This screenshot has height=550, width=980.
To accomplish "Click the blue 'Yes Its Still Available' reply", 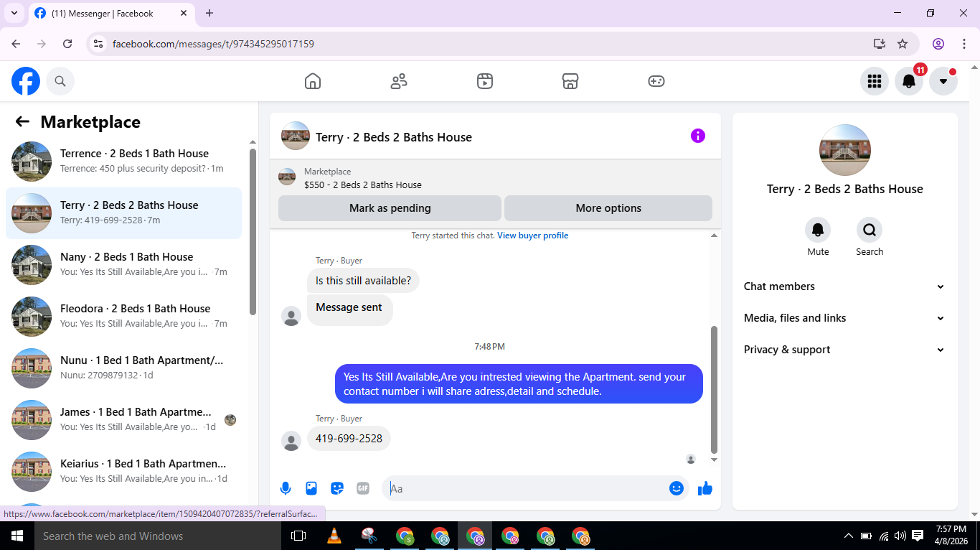I will pyautogui.click(x=519, y=384).
